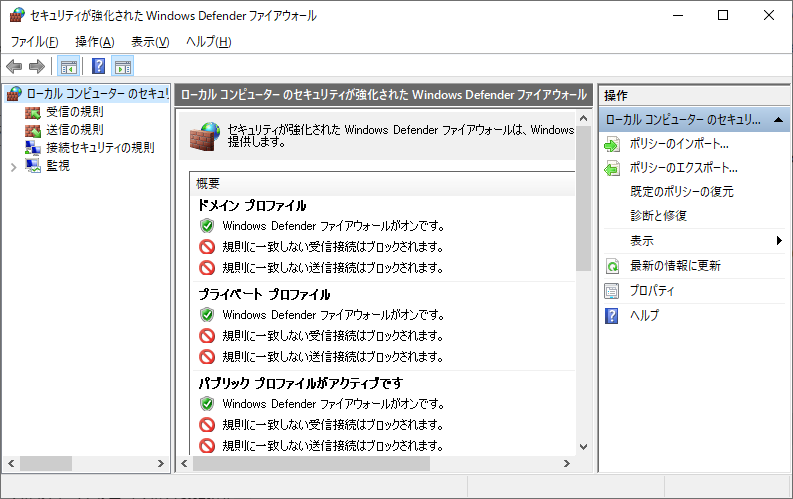Open the 操作(A) menu
The height and width of the screenshot is (499, 793).
[x=95, y=41]
